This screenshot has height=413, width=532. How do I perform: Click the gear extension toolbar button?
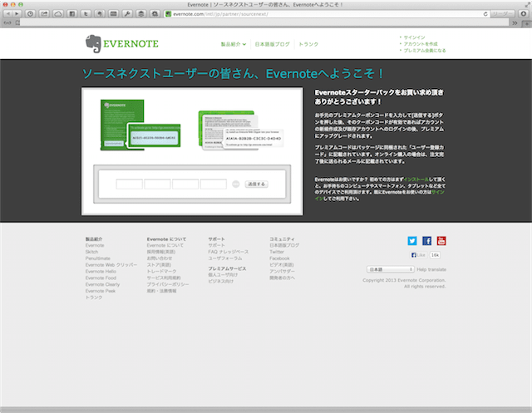click(155, 14)
